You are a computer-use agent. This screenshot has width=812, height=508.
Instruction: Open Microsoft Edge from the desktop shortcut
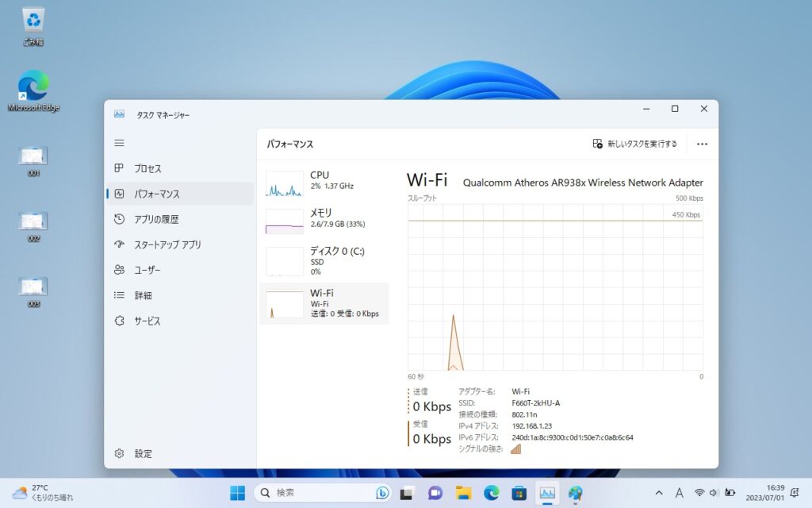pyautogui.click(x=33, y=91)
